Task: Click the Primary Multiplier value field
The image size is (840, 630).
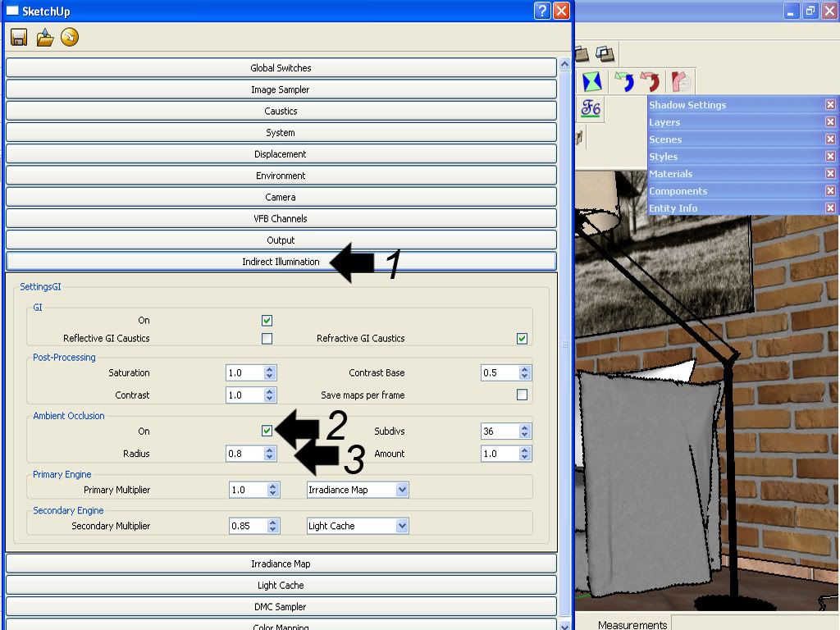Action: click(x=248, y=490)
